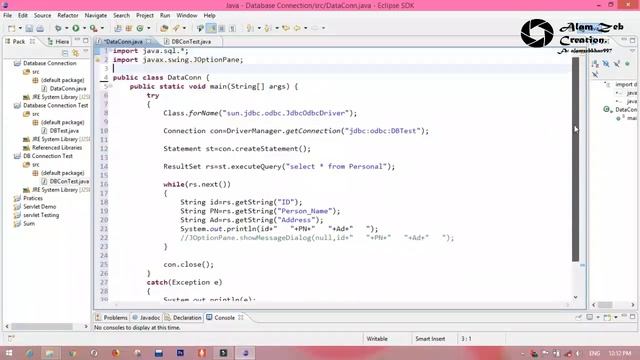The width and height of the screenshot is (640, 360).
Task: Switch to the Declaration tab
Action: 183,317
